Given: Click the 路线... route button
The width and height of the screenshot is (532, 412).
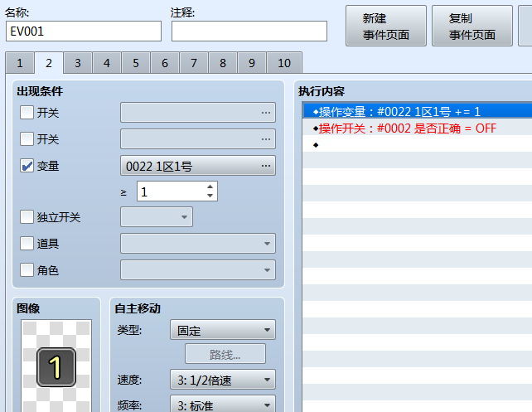Looking at the screenshot, I should tap(225, 354).
